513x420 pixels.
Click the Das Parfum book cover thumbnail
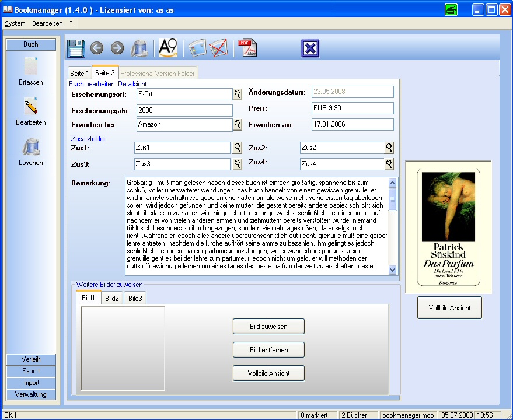[x=448, y=228]
